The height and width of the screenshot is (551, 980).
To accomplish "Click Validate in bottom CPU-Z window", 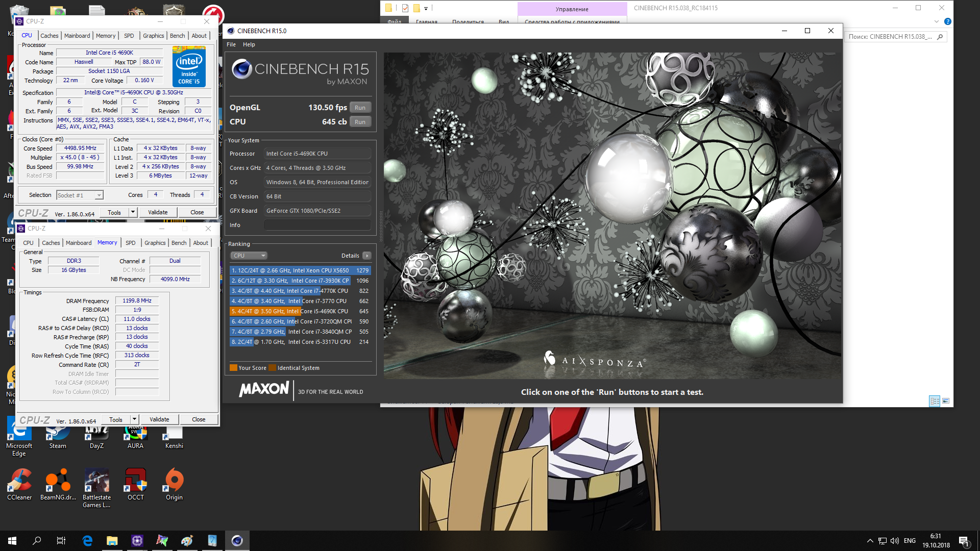I will (x=159, y=419).
